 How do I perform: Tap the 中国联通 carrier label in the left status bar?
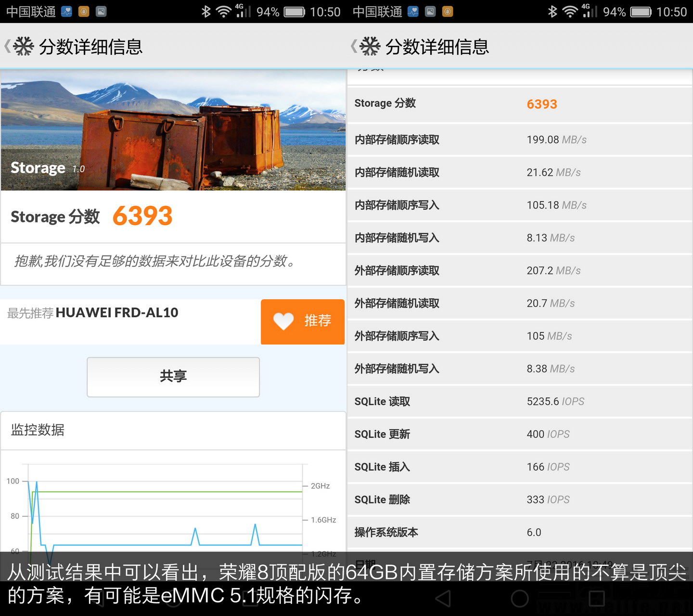click(31, 12)
